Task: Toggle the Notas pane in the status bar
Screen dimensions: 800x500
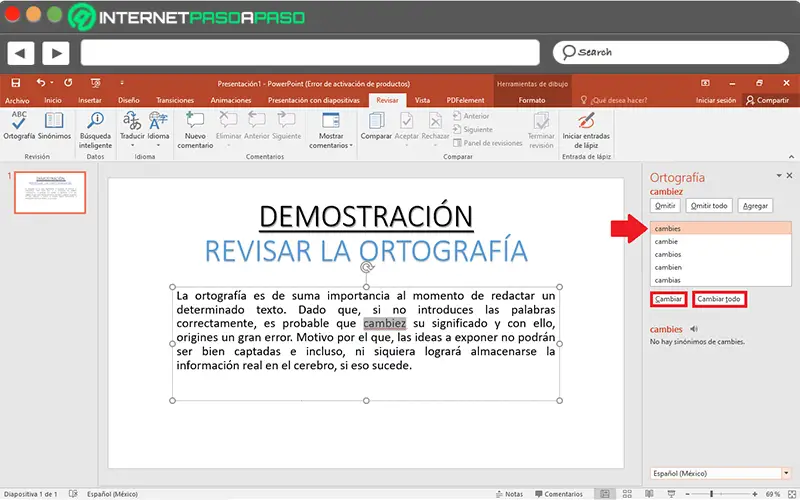Action: pos(509,494)
